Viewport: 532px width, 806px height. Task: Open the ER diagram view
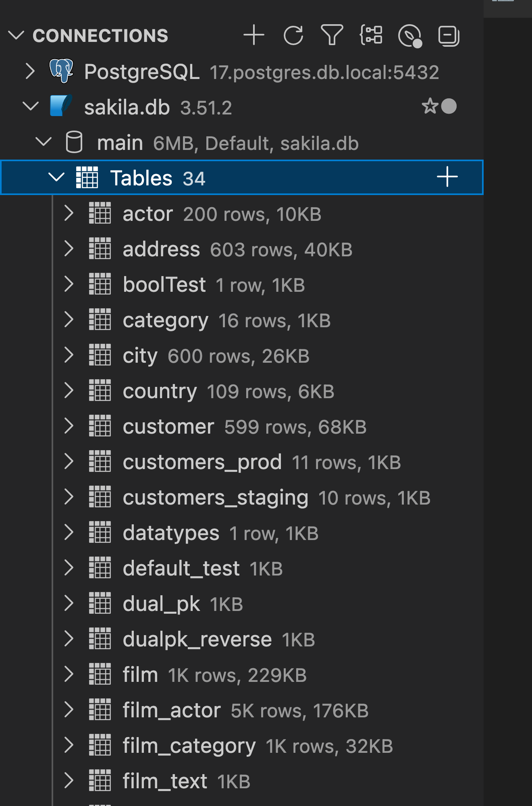pos(370,35)
